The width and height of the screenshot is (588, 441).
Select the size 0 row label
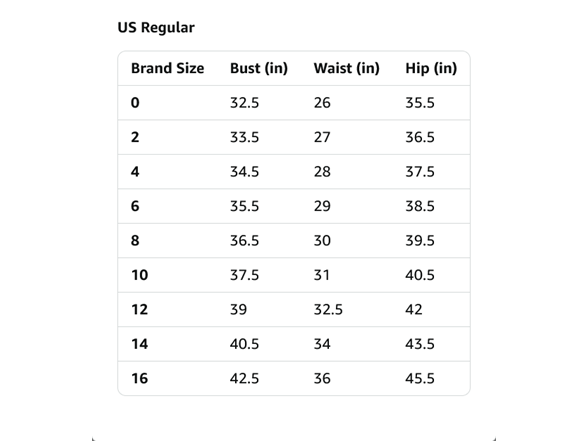[x=135, y=103]
